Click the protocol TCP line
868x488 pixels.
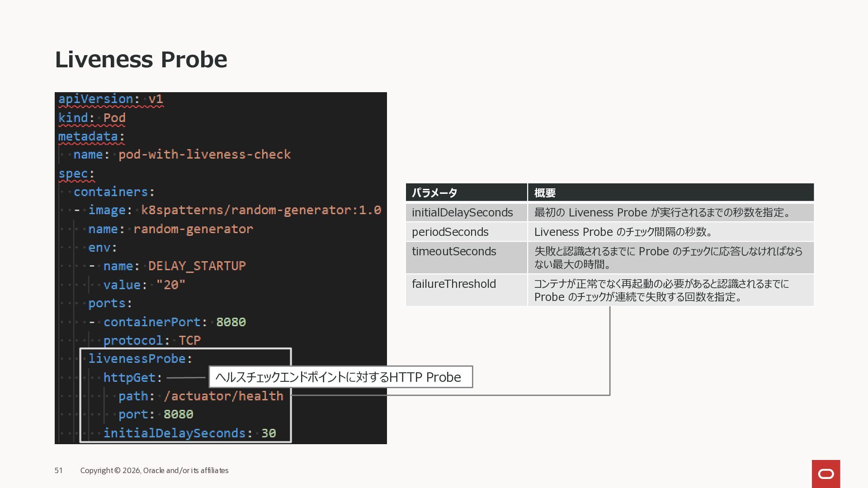pyautogui.click(x=152, y=340)
